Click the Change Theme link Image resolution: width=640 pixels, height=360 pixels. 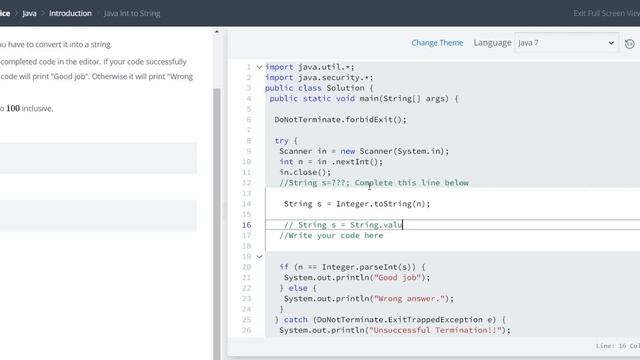(437, 42)
